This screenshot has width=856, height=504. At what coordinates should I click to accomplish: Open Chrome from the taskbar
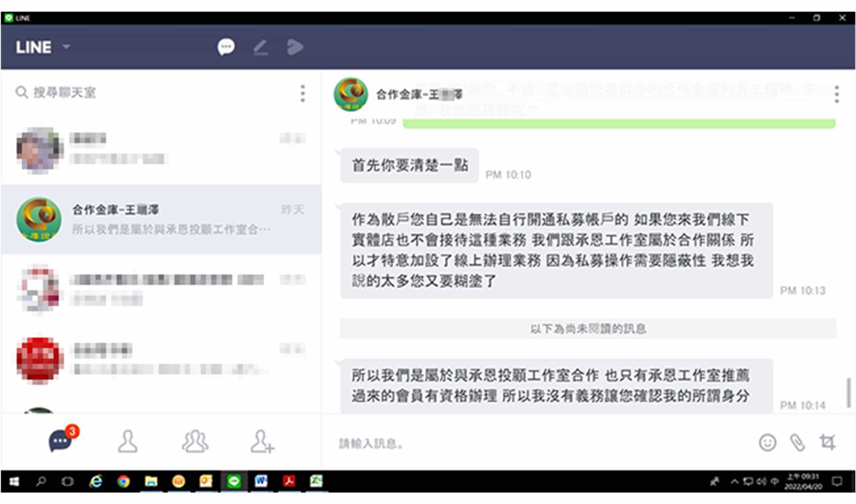tap(123, 481)
